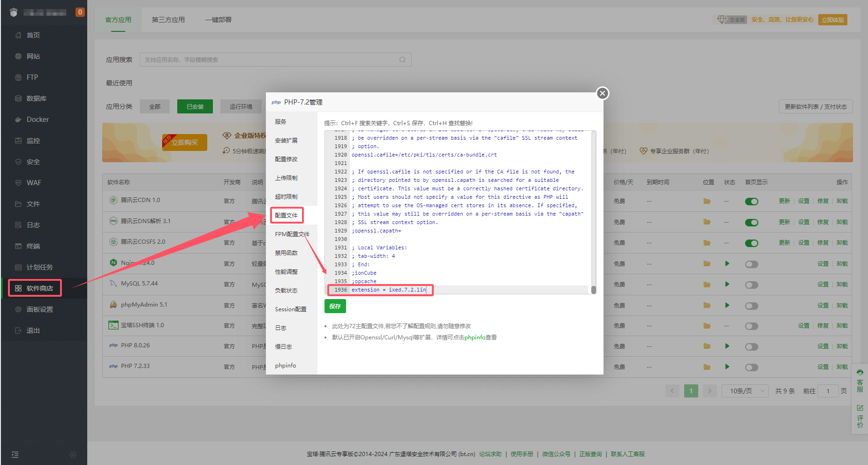Filter apps by 已安装
The image size is (868, 465).
[x=195, y=106]
